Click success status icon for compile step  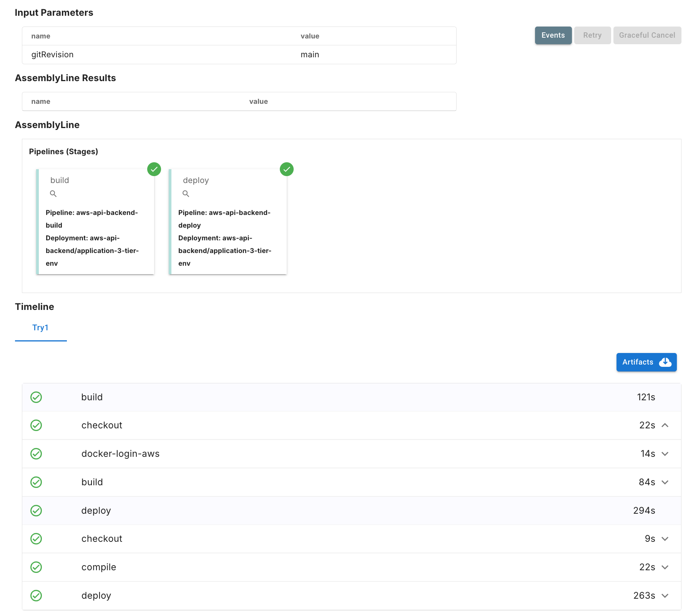36,567
